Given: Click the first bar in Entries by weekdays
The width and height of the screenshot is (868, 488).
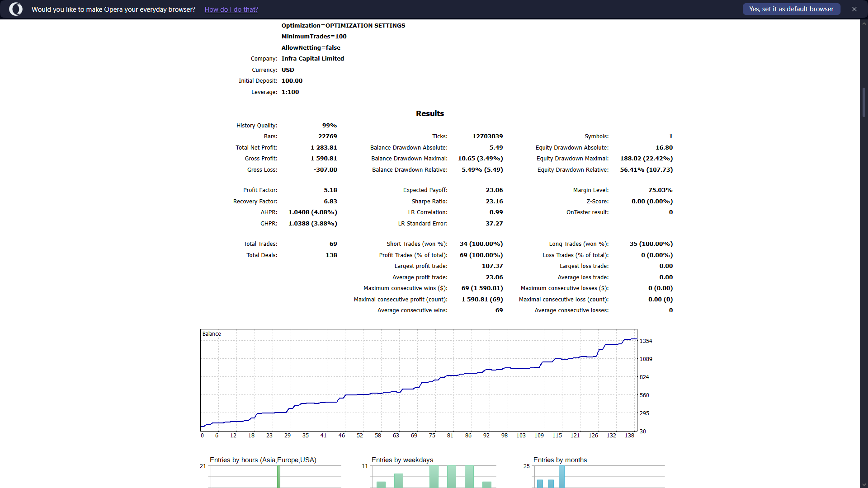Looking at the screenshot, I should tap(381, 484).
